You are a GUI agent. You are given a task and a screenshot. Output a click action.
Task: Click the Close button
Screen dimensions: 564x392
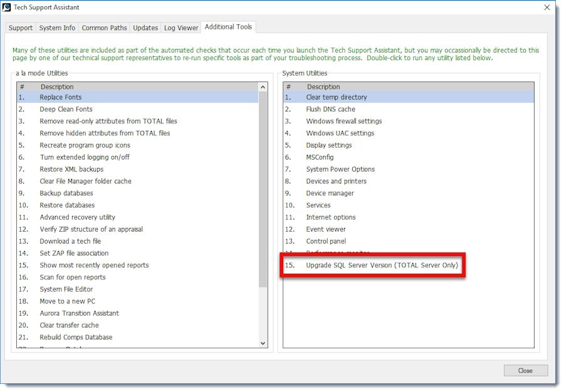pos(526,371)
